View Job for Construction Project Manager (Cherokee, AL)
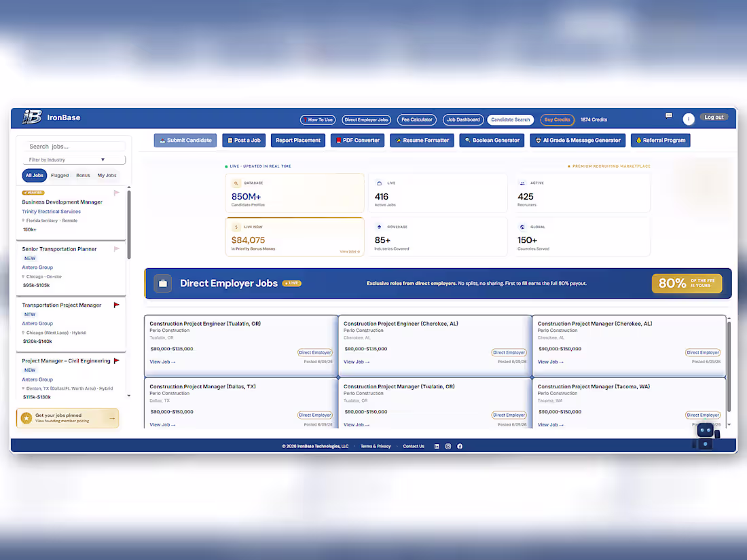The image size is (747, 560). (x=550, y=362)
